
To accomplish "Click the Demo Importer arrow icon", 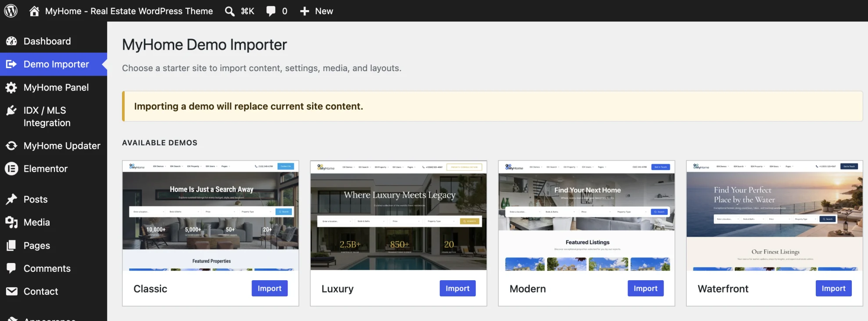I will (11, 64).
